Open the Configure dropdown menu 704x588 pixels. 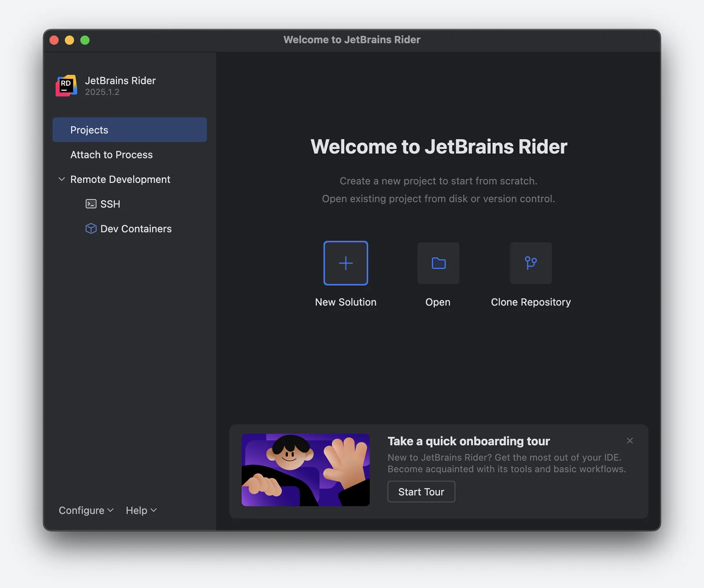(86, 510)
